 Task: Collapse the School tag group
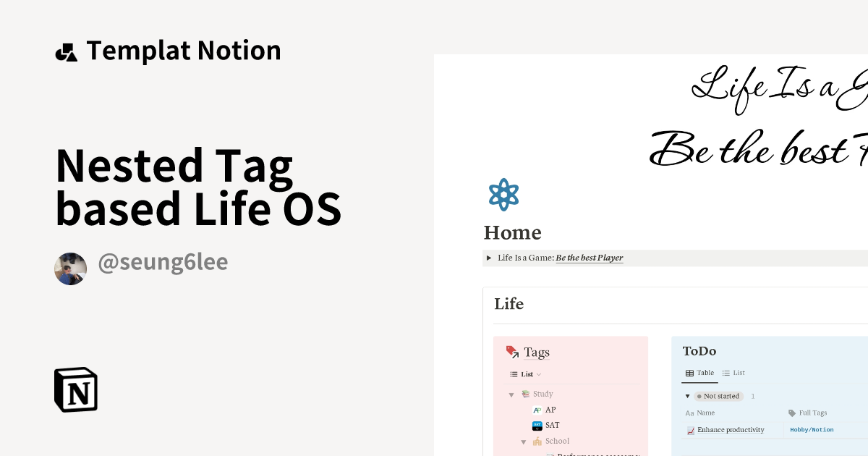tap(523, 441)
